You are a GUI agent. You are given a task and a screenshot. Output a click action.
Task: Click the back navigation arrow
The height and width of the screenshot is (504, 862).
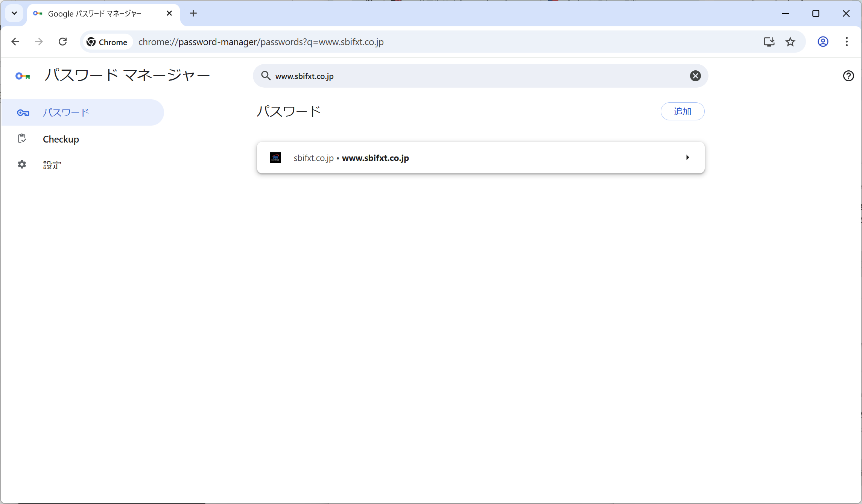[15, 41]
